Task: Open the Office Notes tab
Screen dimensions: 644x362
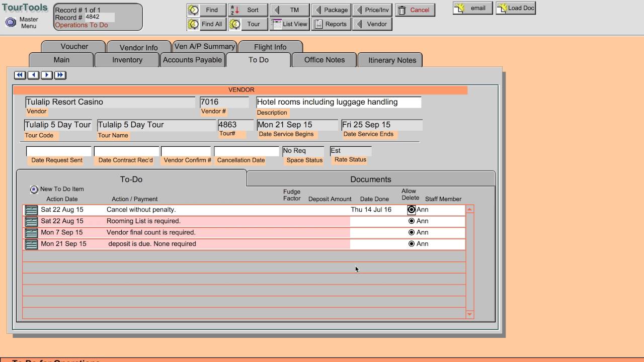Action: (325, 60)
